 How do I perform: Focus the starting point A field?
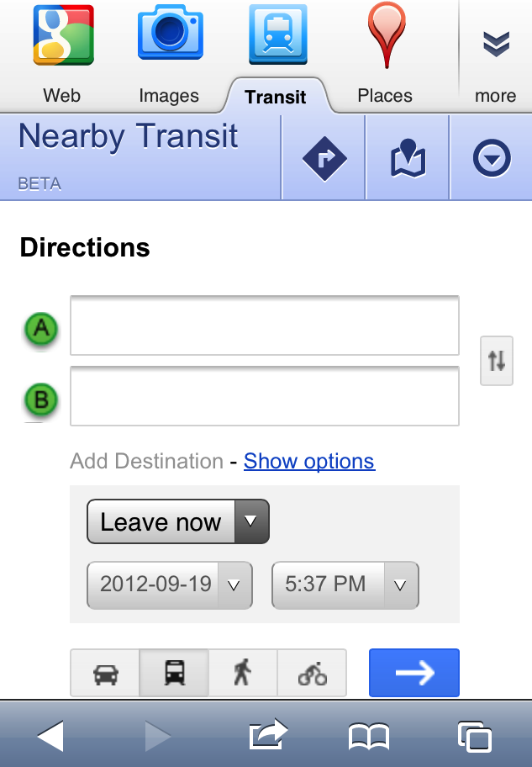click(265, 325)
